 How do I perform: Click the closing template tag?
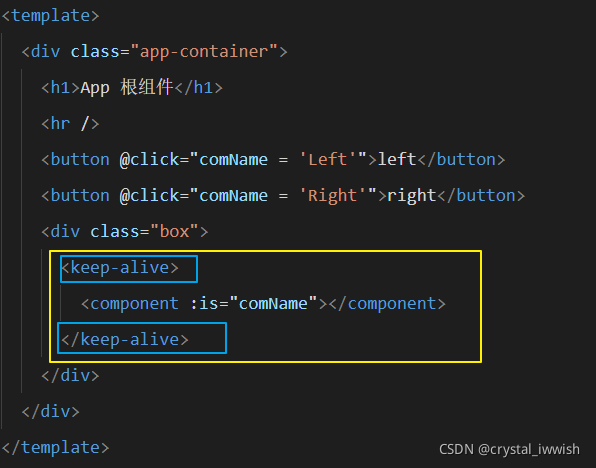pos(55,447)
